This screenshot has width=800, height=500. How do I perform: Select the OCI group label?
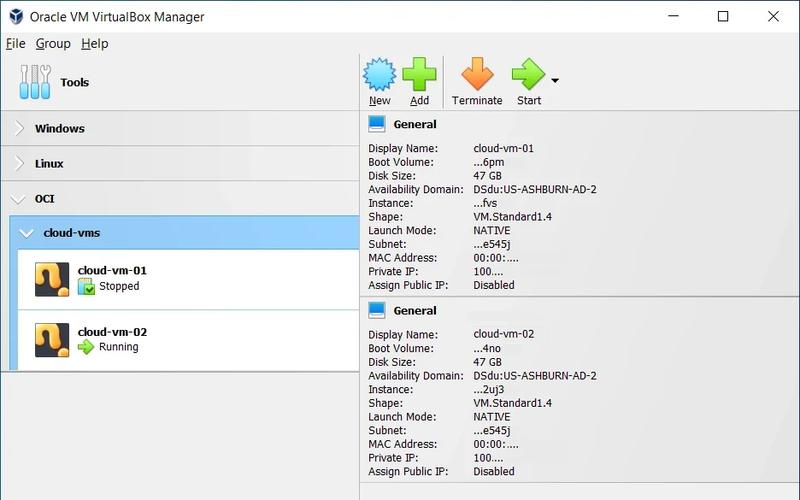(44, 199)
